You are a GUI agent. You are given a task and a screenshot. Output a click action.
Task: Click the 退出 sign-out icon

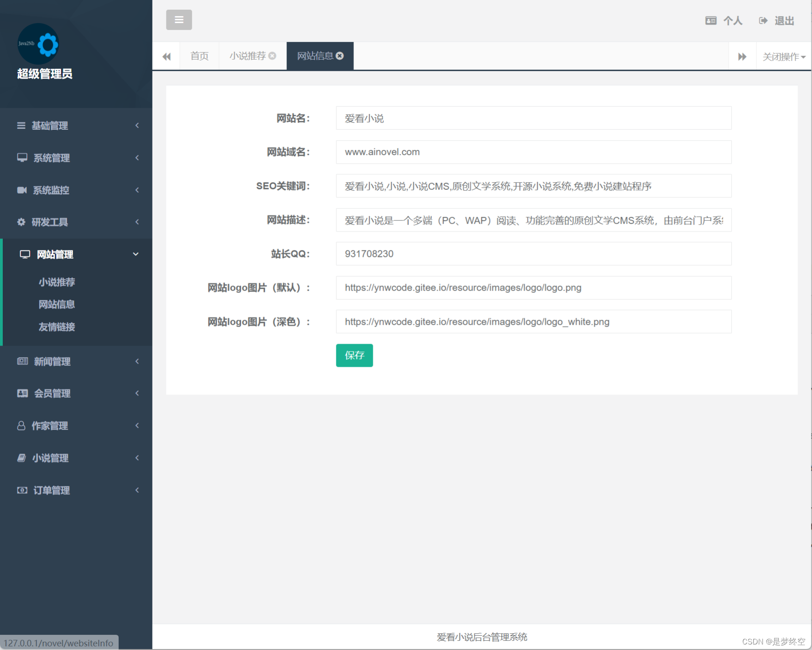click(x=764, y=21)
